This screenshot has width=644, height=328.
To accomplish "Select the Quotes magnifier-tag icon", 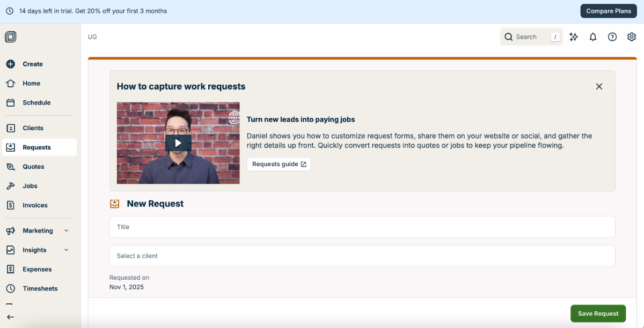I will point(11,166).
